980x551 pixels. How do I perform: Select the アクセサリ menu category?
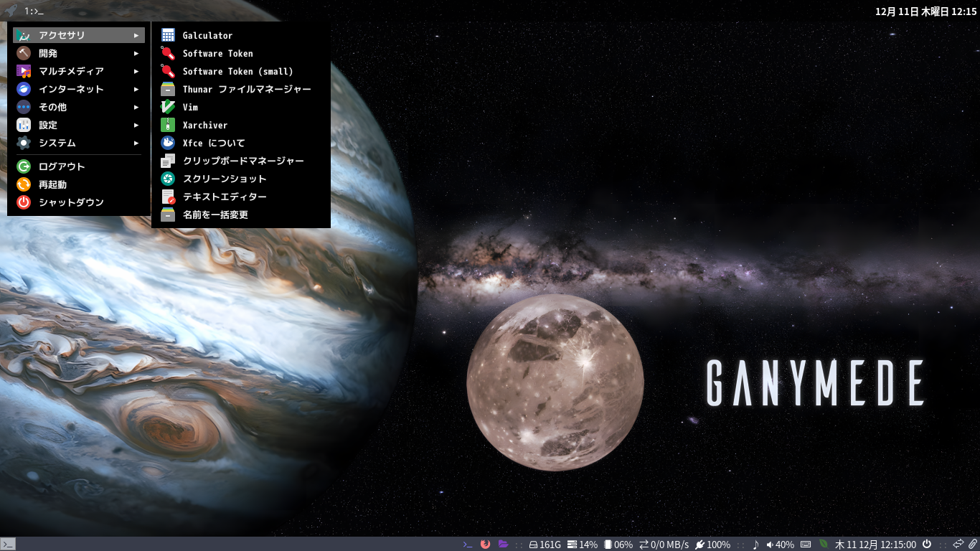click(79, 35)
